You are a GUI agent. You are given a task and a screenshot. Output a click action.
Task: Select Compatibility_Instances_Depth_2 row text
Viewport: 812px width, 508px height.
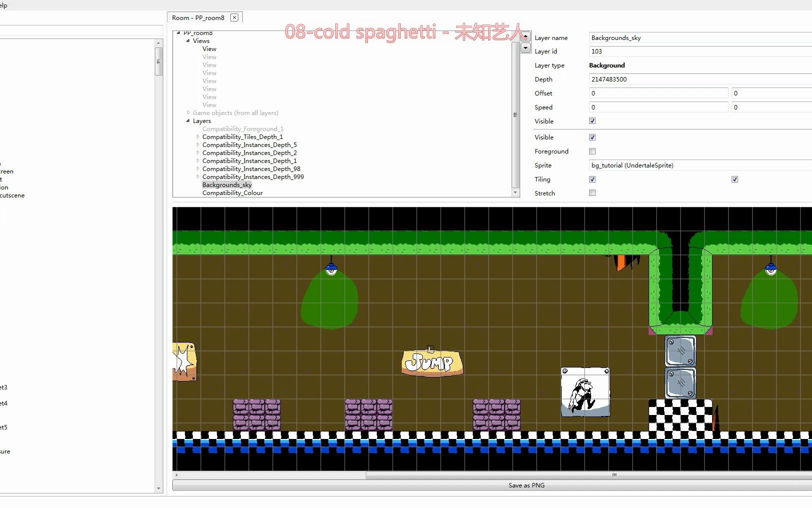(x=249, y=153)
